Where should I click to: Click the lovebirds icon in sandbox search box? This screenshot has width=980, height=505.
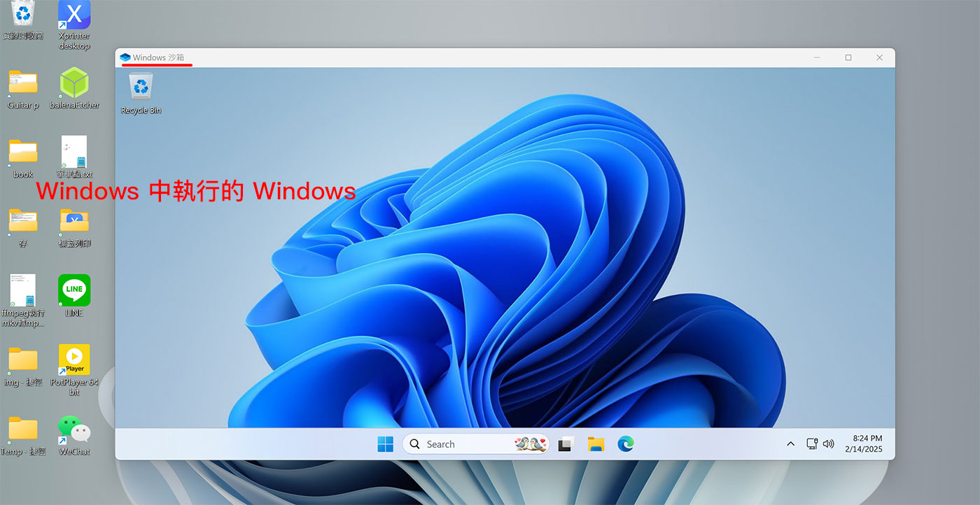[531, 444]
